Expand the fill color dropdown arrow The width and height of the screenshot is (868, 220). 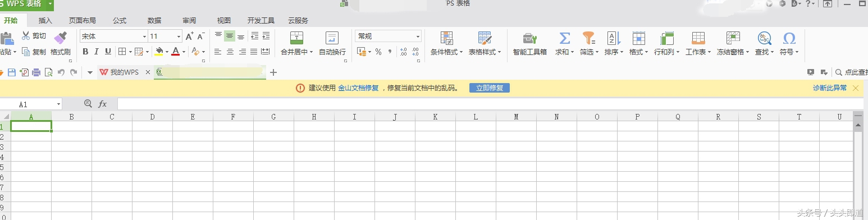(x=167, y=52)
